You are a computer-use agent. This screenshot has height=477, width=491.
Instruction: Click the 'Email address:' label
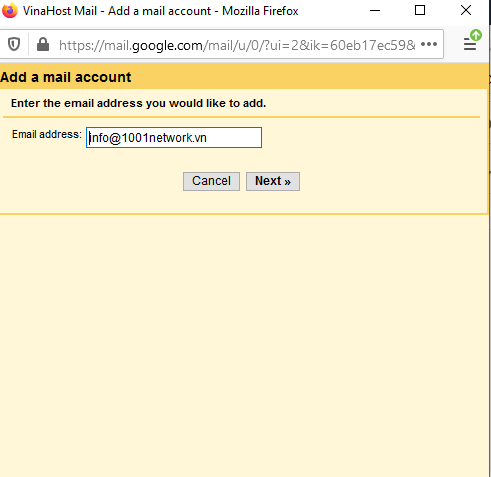tap(47, 134)
